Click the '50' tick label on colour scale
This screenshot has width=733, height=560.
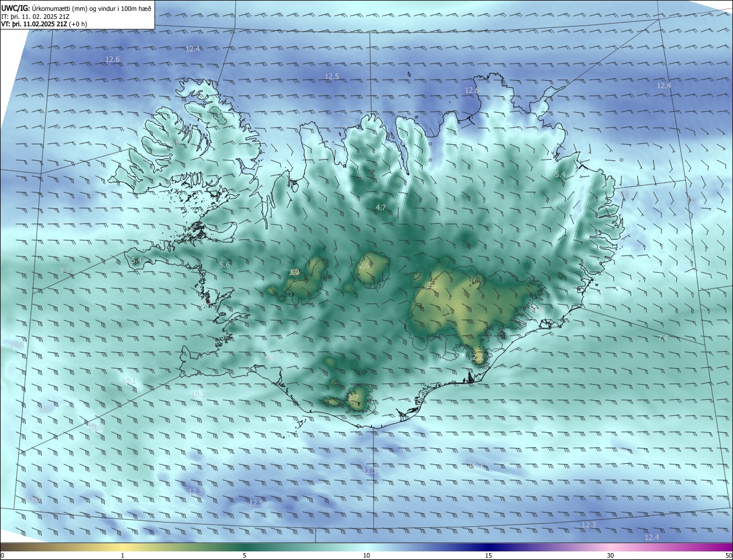[728, 555]
